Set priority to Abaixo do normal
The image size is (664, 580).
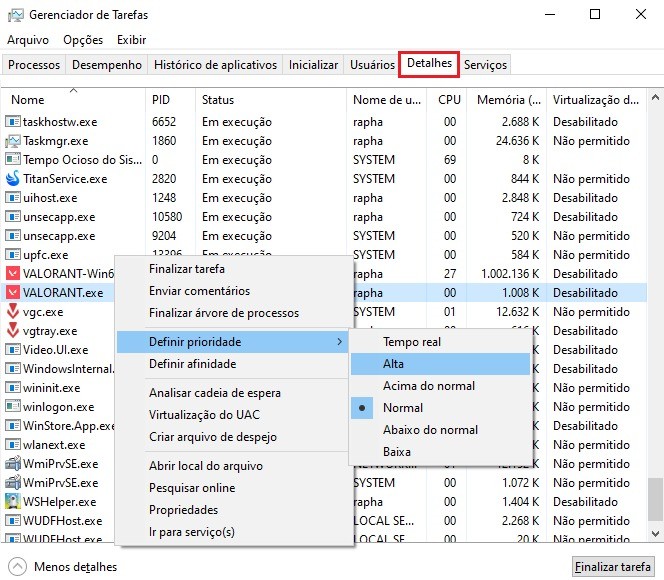(x=440, y=430)
